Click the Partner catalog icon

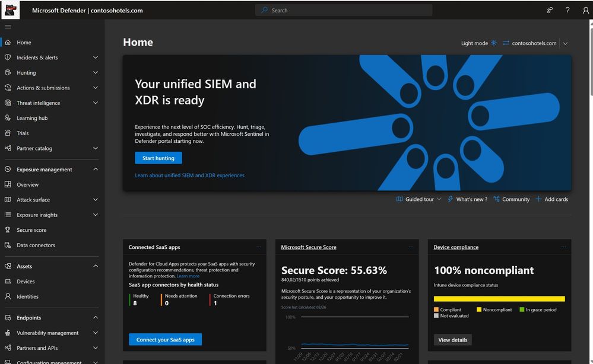click(8, 148)
